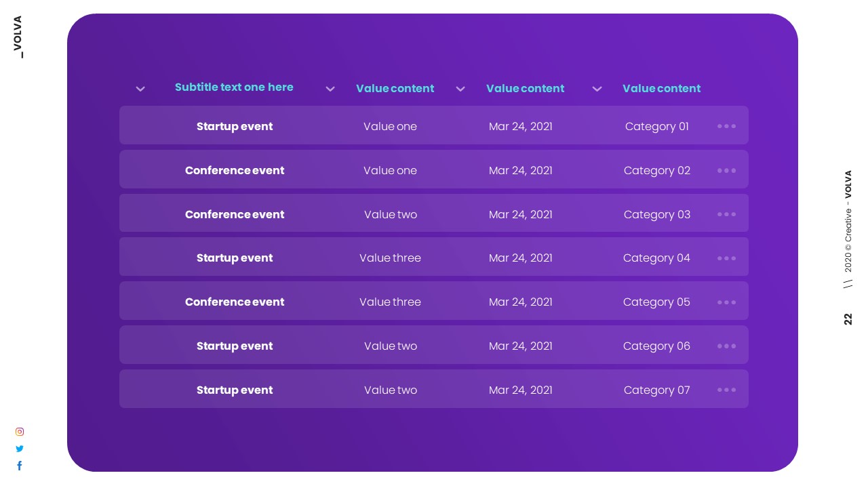Screen dimensions: 868x488
Task: Click Mar 24, 2021 in Category 03 row
Action: [x=521, y=214]
